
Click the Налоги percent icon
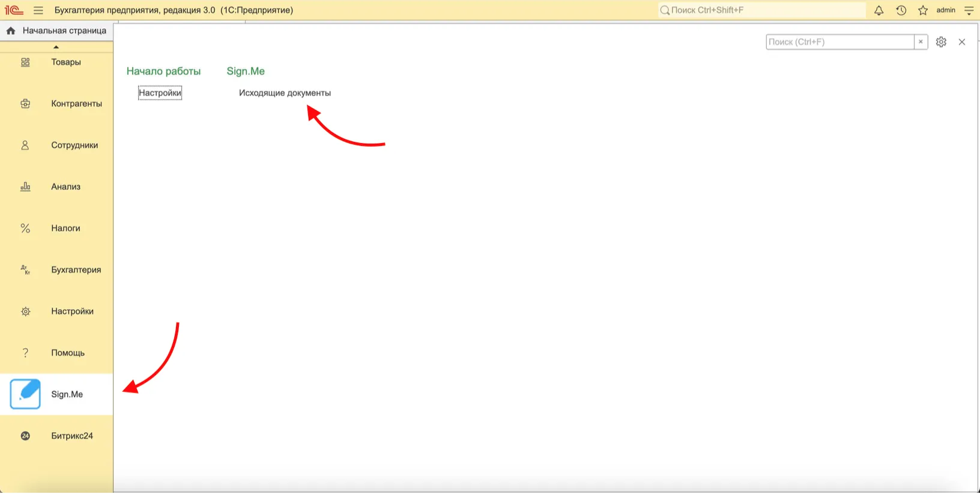pos(25,228)
